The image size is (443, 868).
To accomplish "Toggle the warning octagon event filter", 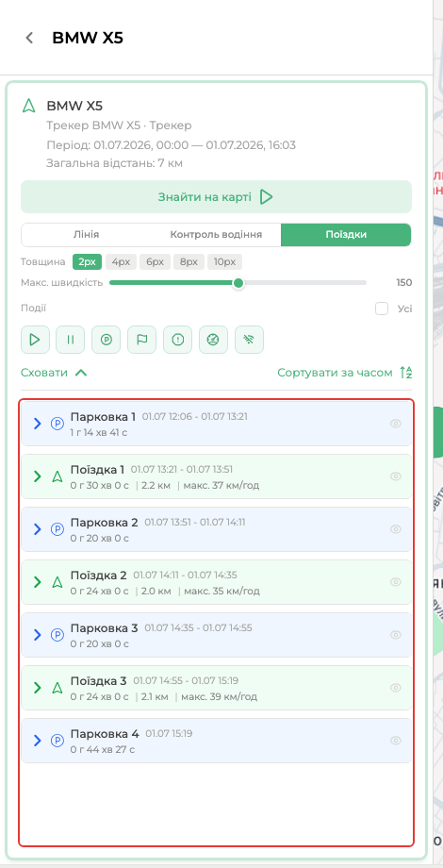I will (177, 340).
